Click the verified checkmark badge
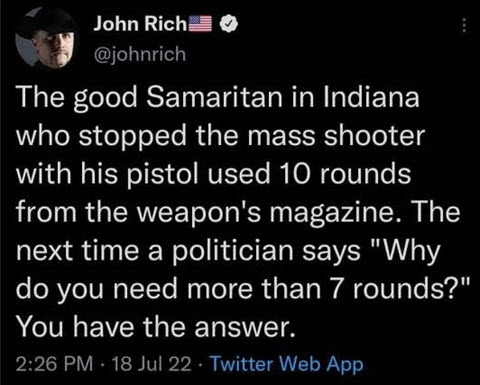This screenshot has width=480, height=385. coord(229,24)
